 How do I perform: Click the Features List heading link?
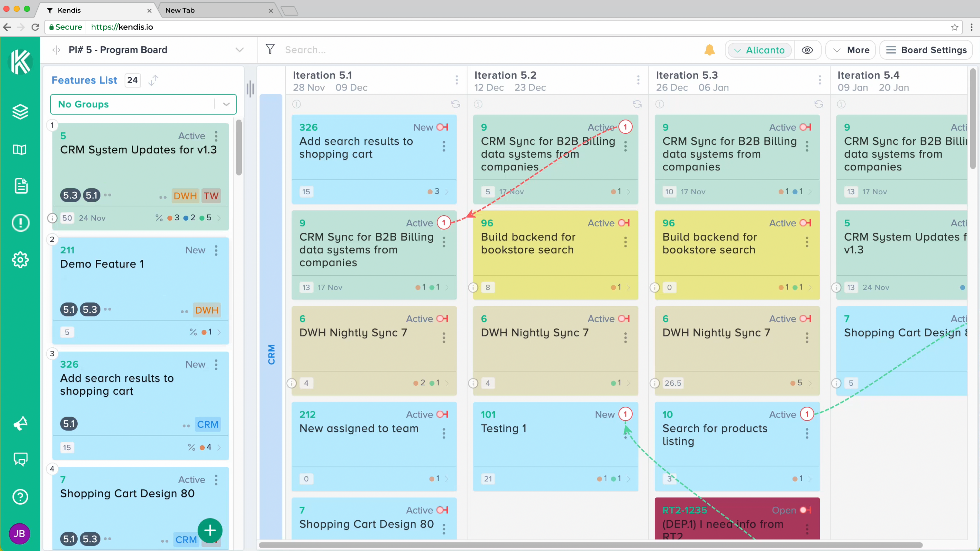(84, 80)
